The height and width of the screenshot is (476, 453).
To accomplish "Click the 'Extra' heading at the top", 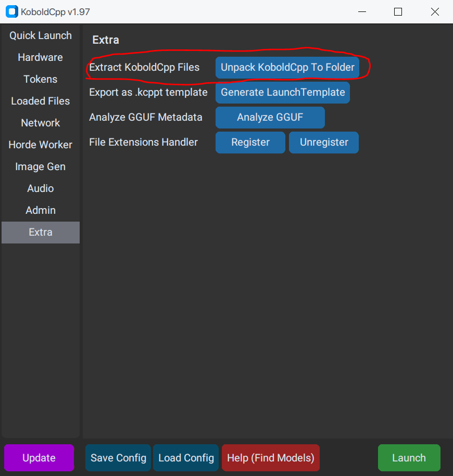I will [x=106, y=40].
